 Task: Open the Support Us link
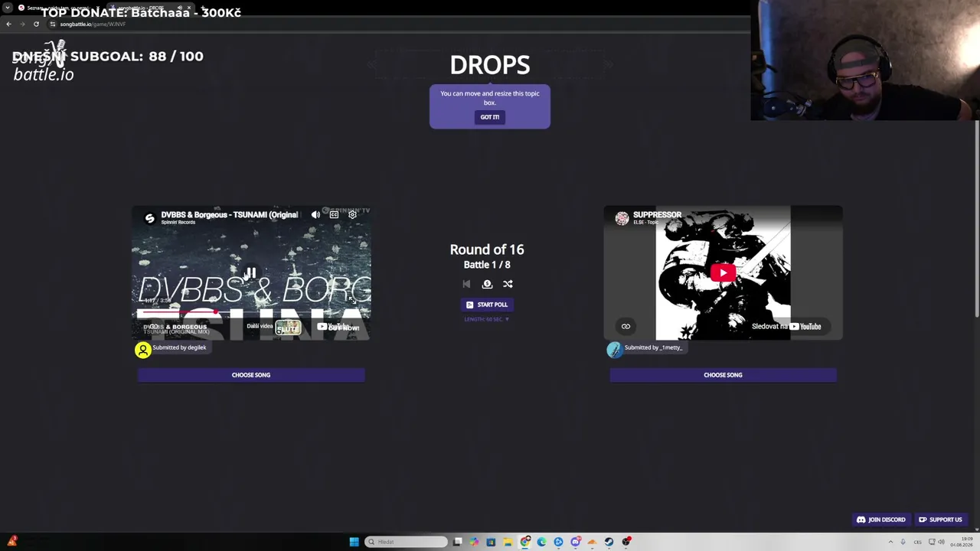click(x=940, y=520)
